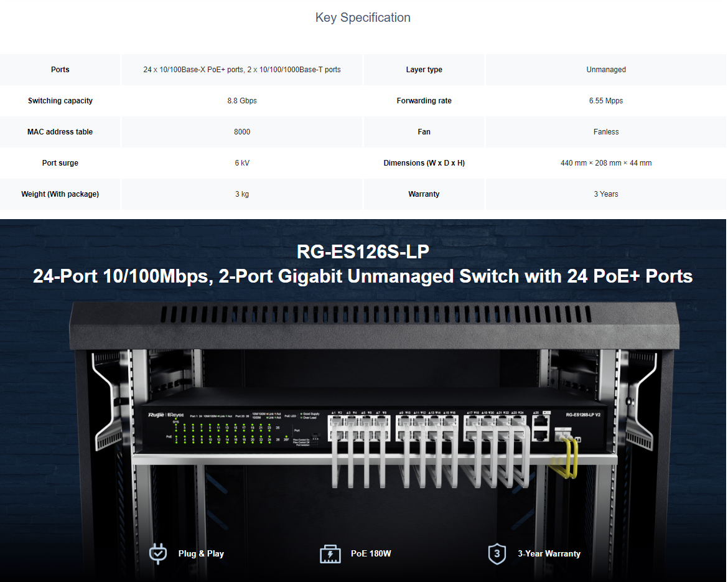Select the '6.55 Mpps' value
Screen dimensions: 728x582
coord(606,101)
